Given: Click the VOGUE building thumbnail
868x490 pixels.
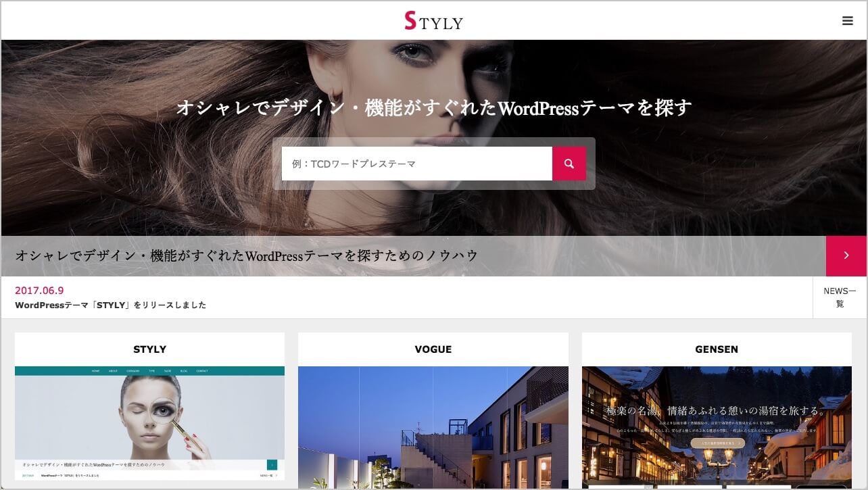Looking at the screenshot, I should (433, 427).
